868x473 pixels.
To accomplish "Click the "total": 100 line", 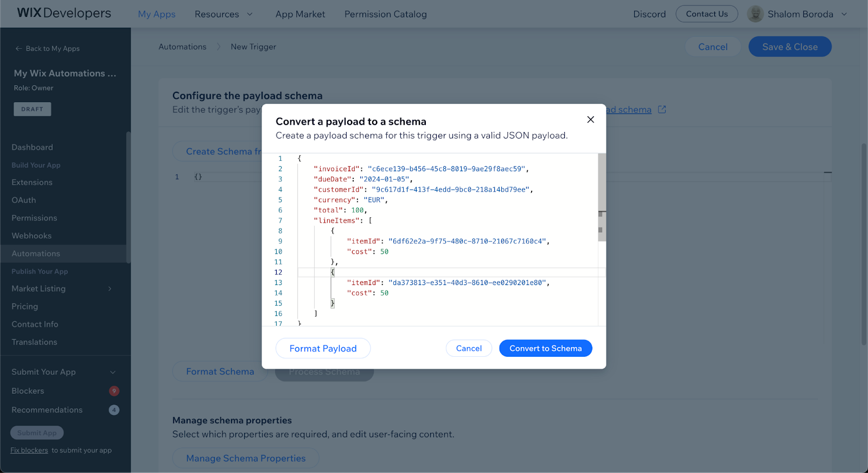I will pyautogui.click(x=340, y=210).
